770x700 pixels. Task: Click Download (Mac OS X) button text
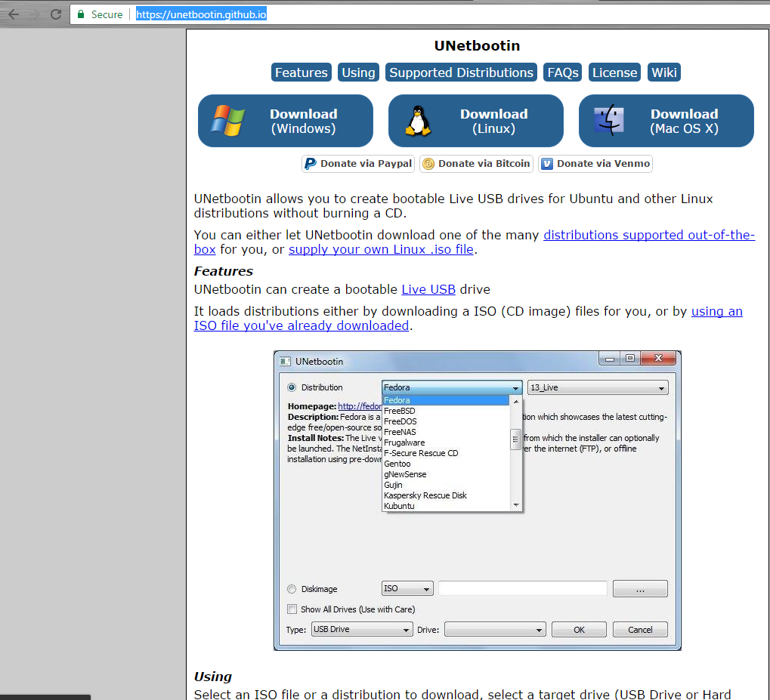tap(684, 122)
